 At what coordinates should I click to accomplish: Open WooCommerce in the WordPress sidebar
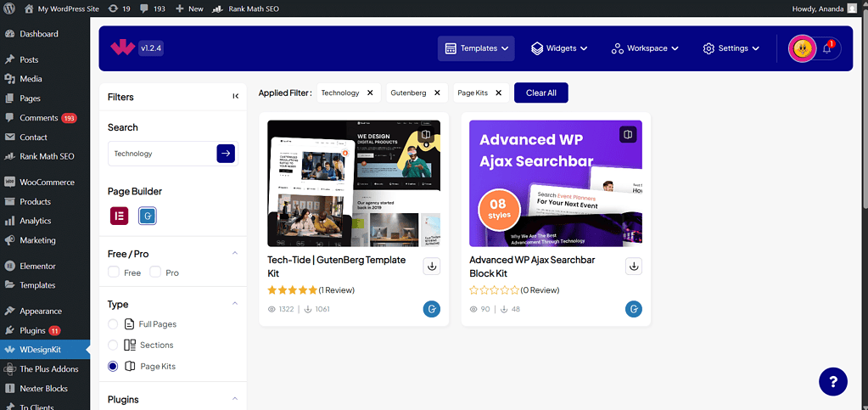(47, 182)
